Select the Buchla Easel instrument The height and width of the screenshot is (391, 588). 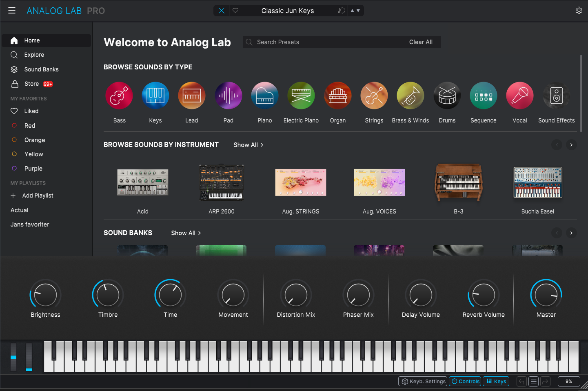coord(538,182)
